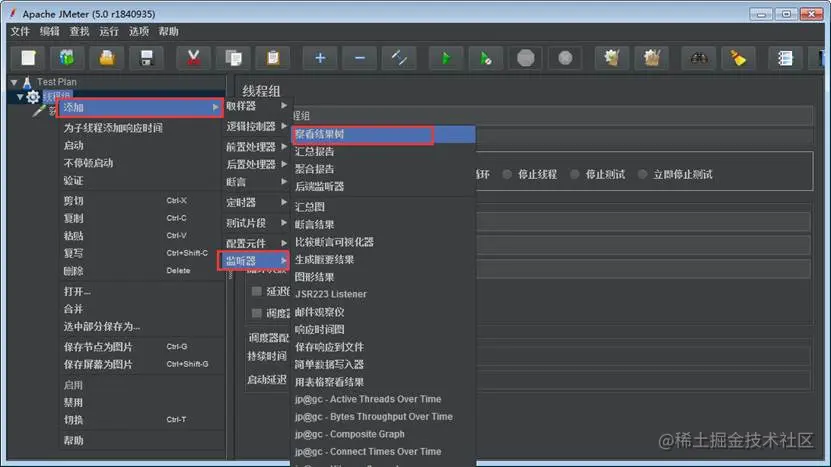Click the Open file toolbar icon
Viewport: 831px width, 467px height.
[x=107, y=58]
